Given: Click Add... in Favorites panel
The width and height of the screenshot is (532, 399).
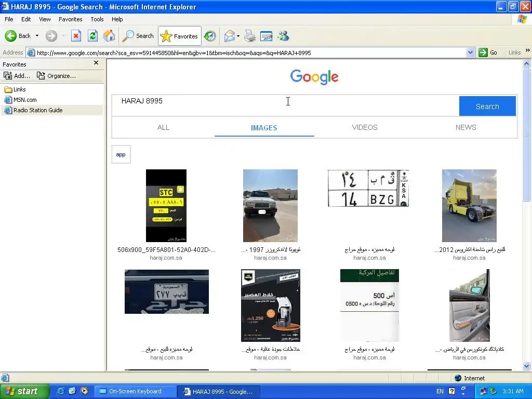Looking at the screenshot, I should (17, 76).
